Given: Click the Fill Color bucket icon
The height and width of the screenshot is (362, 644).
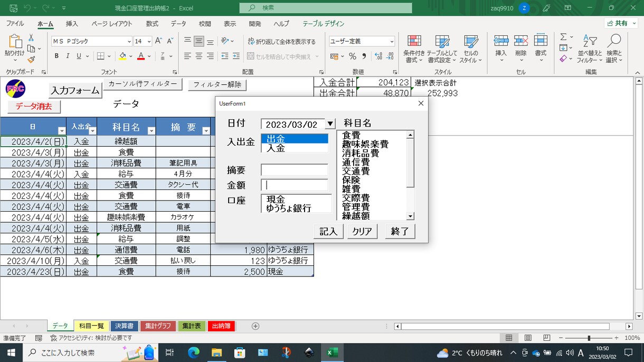Looking at the screenshot, I should point(122,56).
